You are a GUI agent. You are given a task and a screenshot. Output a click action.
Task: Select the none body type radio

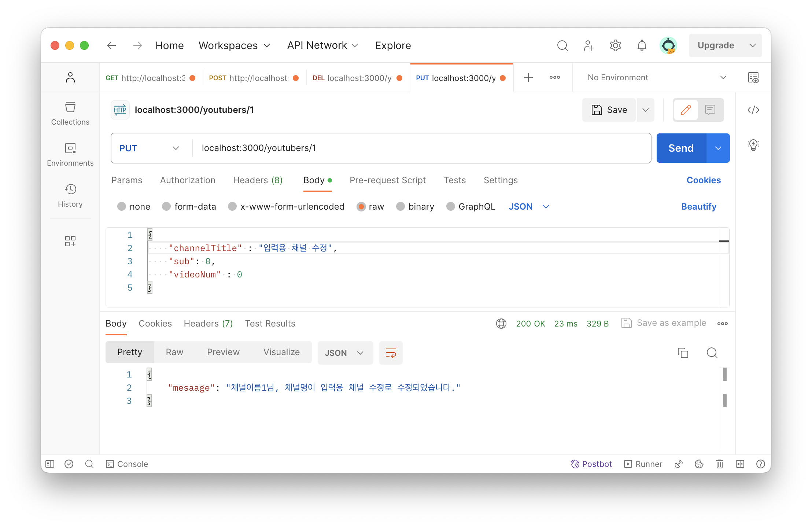click(122, 207)
